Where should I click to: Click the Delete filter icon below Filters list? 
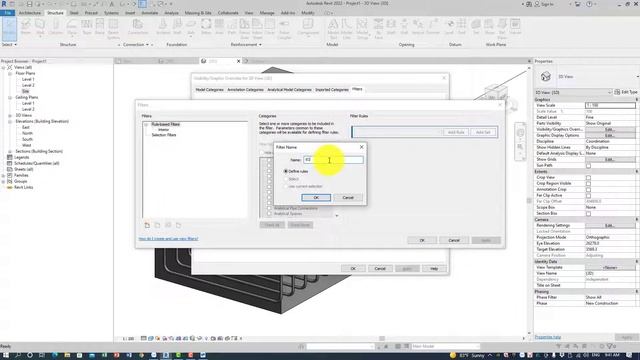coord(178,225)
